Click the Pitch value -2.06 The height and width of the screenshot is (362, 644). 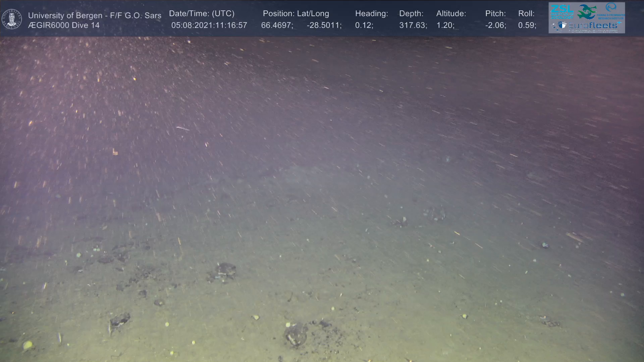pyautogui.click(x=495, y=25)
